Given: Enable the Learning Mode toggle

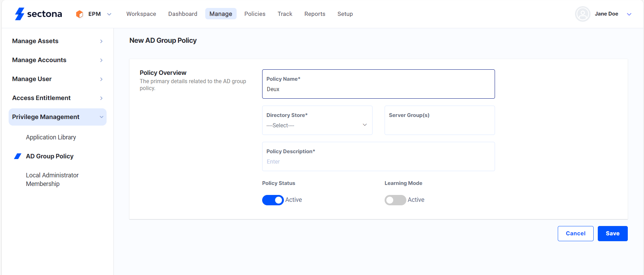Looking at the screenshot, I should (x=395, y=200).
